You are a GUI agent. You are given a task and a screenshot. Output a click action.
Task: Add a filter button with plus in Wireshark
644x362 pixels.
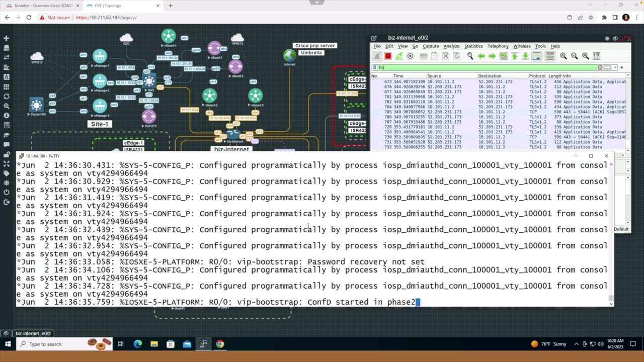[x=621, y=67]
